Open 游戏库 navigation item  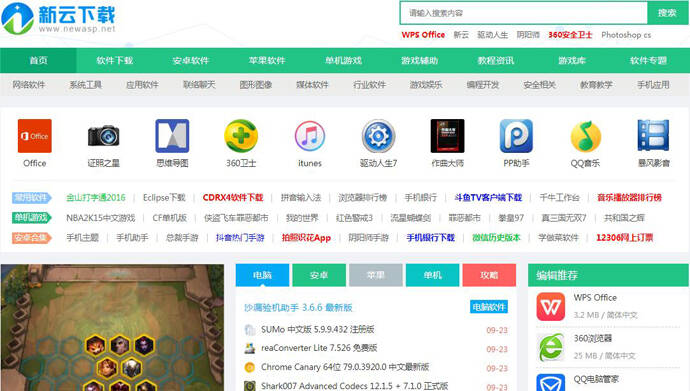(x=572, y=60)
